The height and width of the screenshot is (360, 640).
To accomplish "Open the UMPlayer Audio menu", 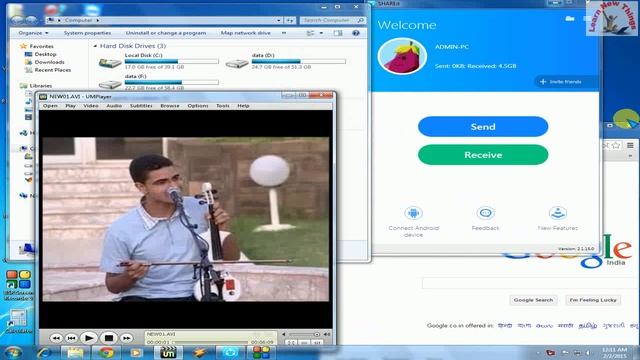I will [114, 106].
